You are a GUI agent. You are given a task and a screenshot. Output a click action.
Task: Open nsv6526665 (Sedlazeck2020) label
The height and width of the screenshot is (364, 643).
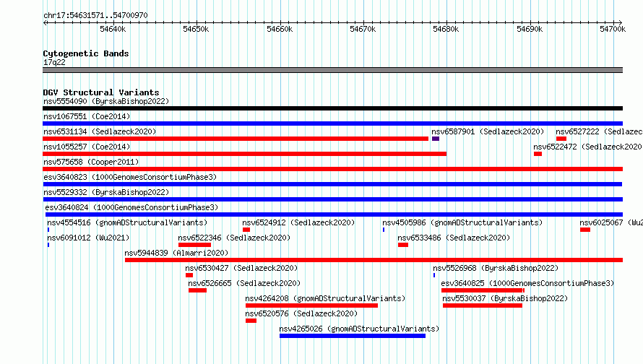[244, 283]
